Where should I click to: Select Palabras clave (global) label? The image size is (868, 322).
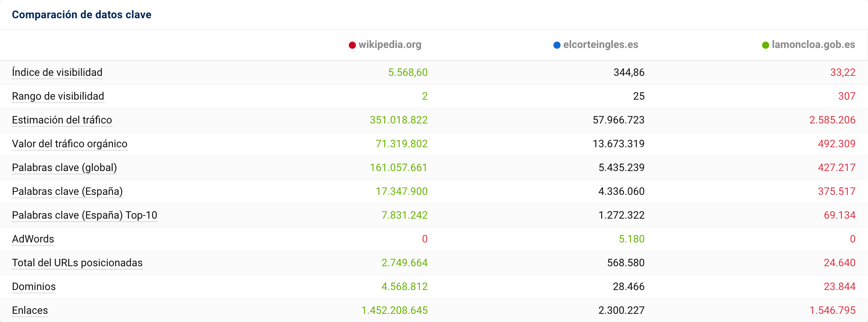click(64, 168)
